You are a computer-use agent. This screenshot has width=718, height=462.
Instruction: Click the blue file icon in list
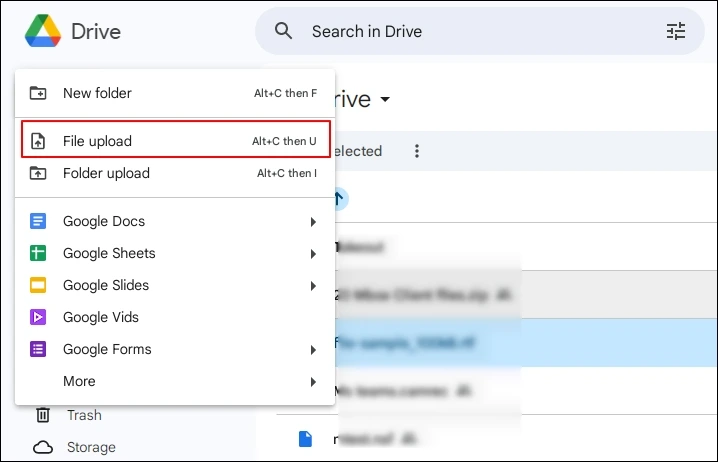click(x=305, y=439)
